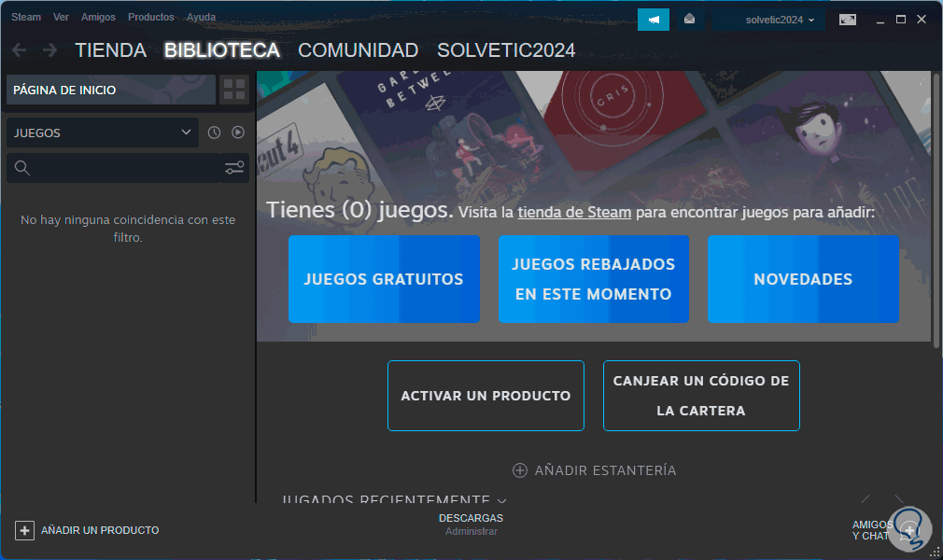This screenshot has height=560, width=943.
Task: Click the library search input field
Action: [128, 168]
